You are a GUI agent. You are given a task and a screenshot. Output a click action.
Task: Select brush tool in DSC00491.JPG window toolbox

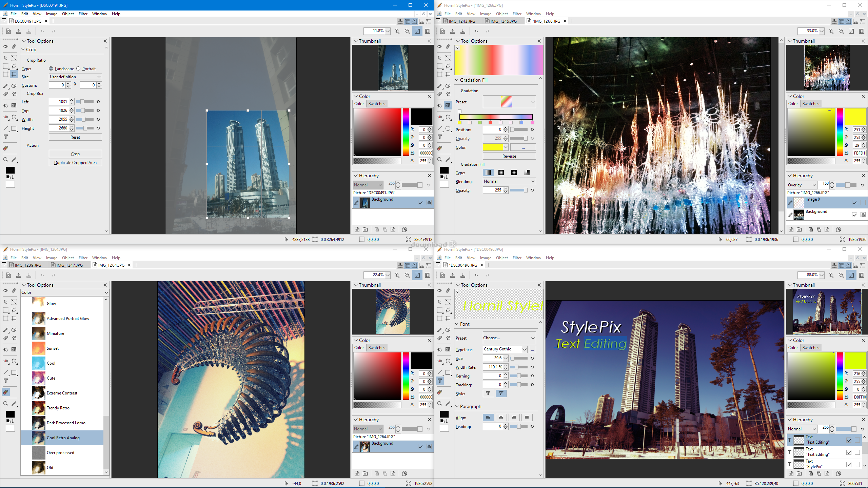[6, 86]
